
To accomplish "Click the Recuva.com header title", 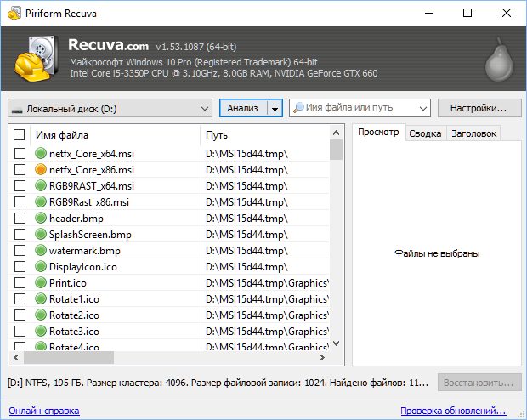I will click(x=109, y=45).
